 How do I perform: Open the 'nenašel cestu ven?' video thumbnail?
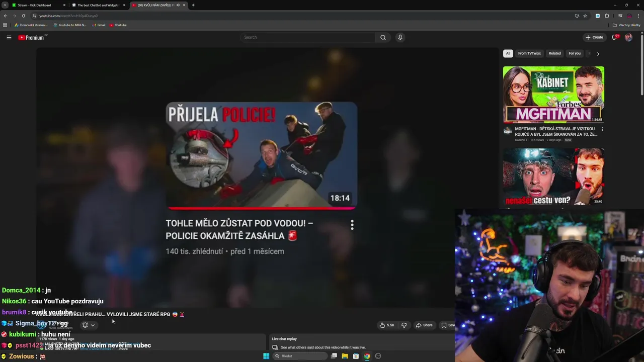coord(553,176)
